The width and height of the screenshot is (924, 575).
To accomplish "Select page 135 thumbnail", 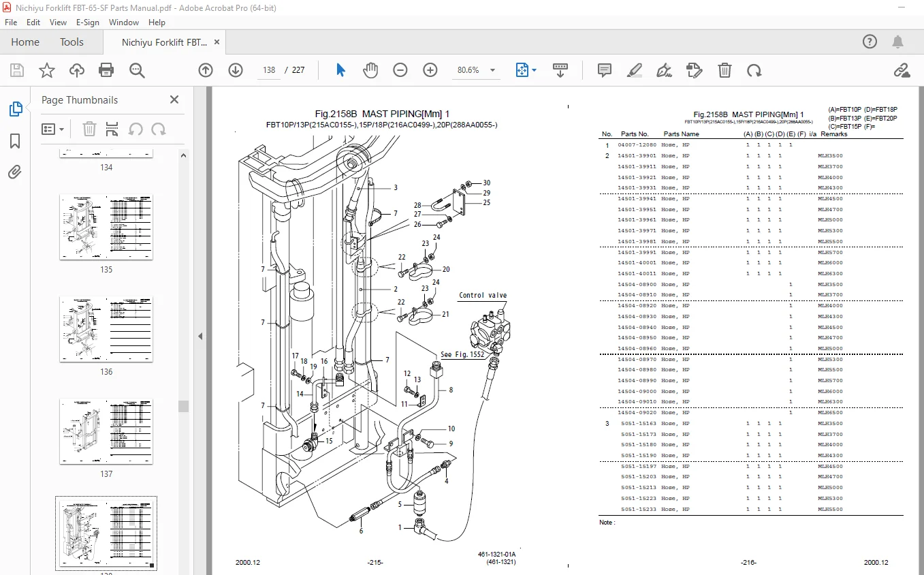I will 106,227.
